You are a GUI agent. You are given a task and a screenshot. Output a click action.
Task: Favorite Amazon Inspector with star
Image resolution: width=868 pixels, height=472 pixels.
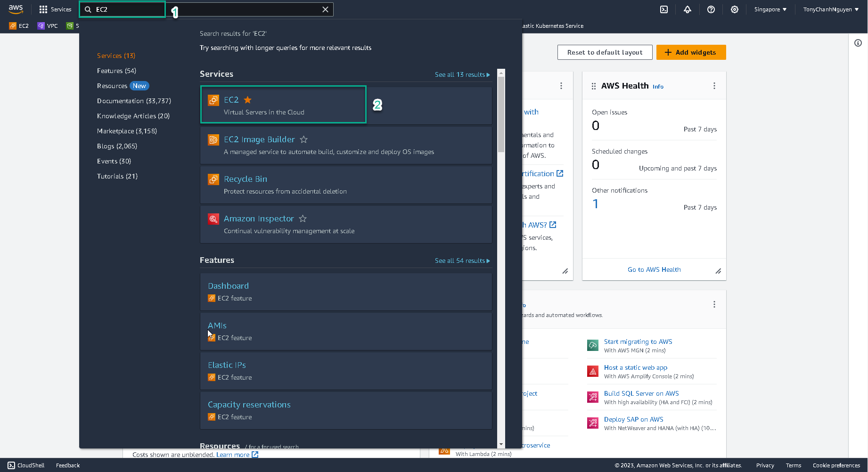[303, 219]
